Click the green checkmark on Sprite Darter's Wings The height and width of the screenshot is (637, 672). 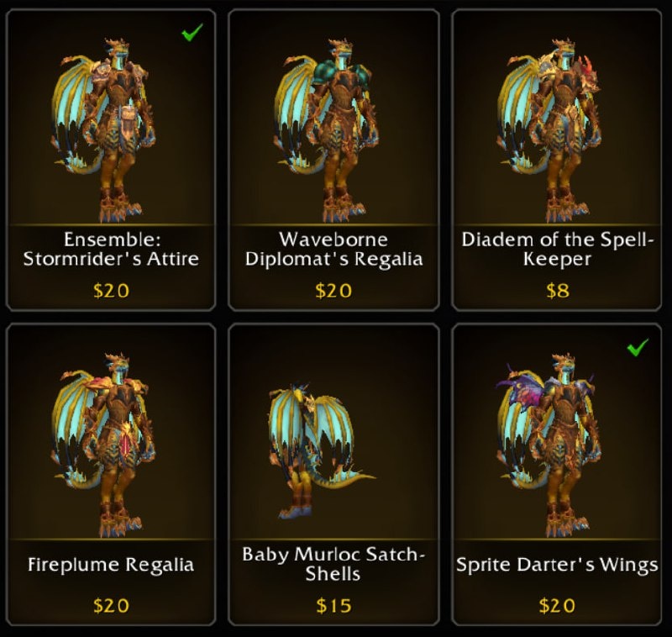[x=638, y=347]
